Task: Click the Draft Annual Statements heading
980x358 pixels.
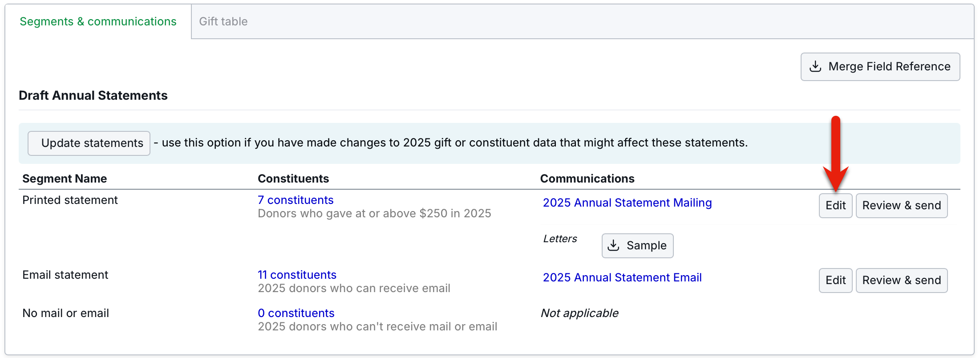Action: pos(93,95)
